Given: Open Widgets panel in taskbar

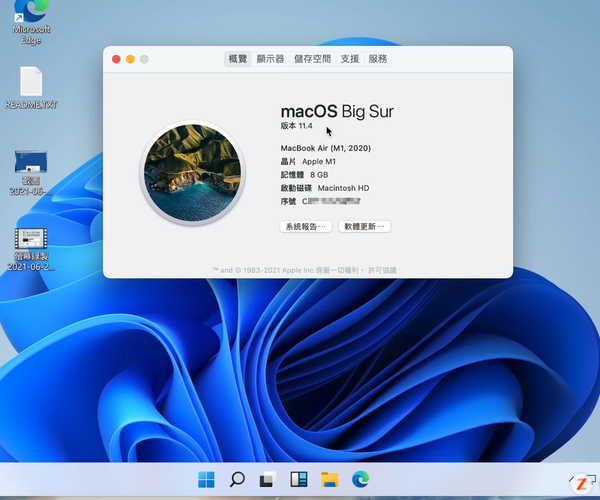Looking at the screenshot, I should (299, 479).
